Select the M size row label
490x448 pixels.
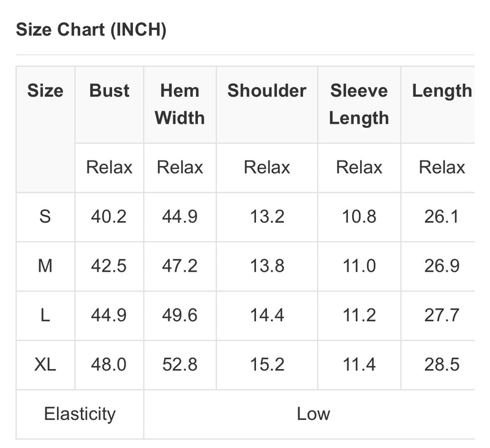click(45, 266)
